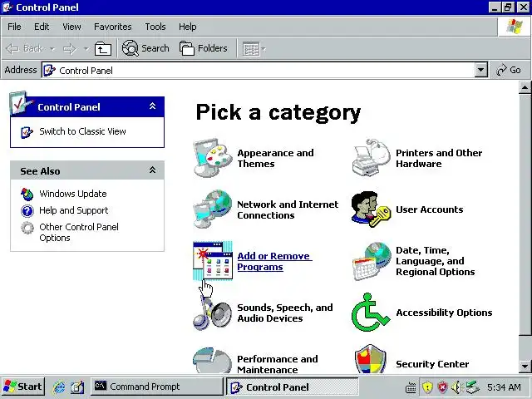Switch to Command Prompt taskbar button

point(157,387)
